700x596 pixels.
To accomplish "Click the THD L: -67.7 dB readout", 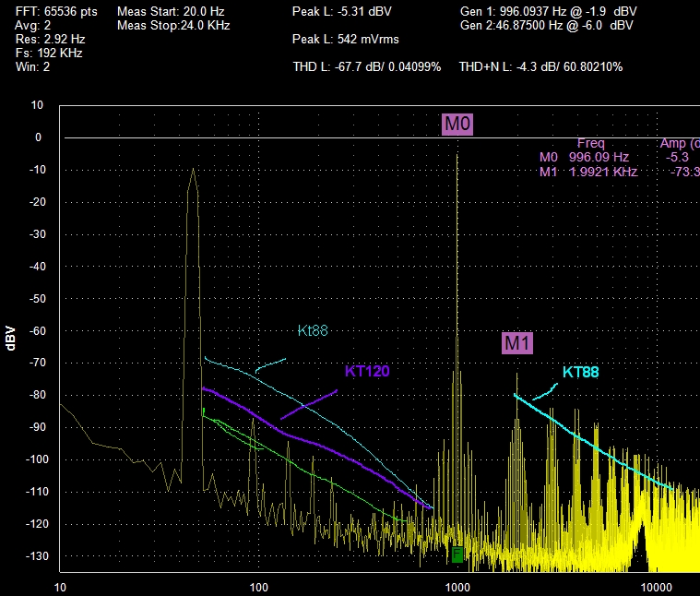I will tap(366, 67).
